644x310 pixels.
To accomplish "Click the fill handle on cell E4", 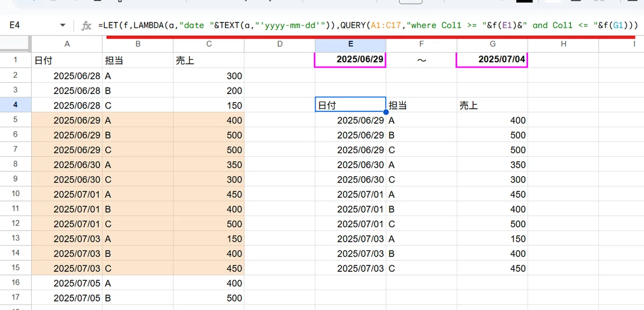I will point(386,112).
